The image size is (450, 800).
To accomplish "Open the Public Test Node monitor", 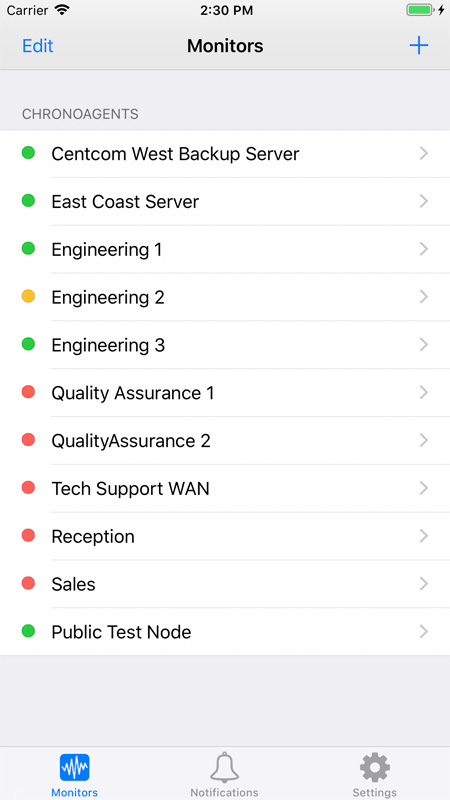I will pyautogui.click(x=225, y=632).
